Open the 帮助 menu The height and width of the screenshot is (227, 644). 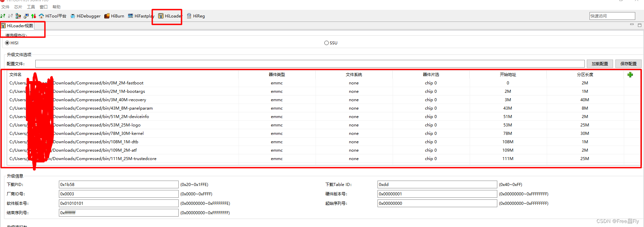(x=57, y=7)
